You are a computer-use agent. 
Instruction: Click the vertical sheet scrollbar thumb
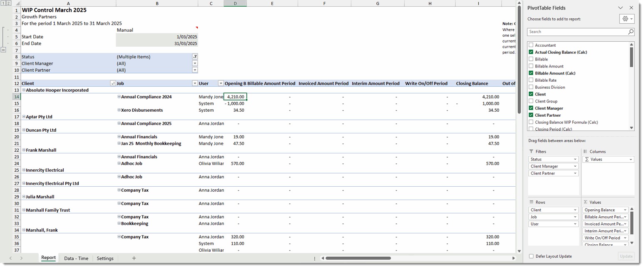tap(519, 60)
